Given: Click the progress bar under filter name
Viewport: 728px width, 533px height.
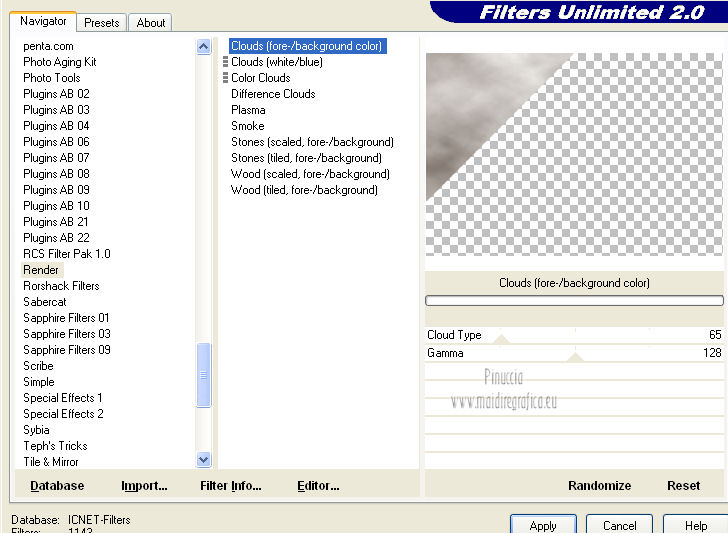Looking at the screenshot, I should (x=574, y=300).
